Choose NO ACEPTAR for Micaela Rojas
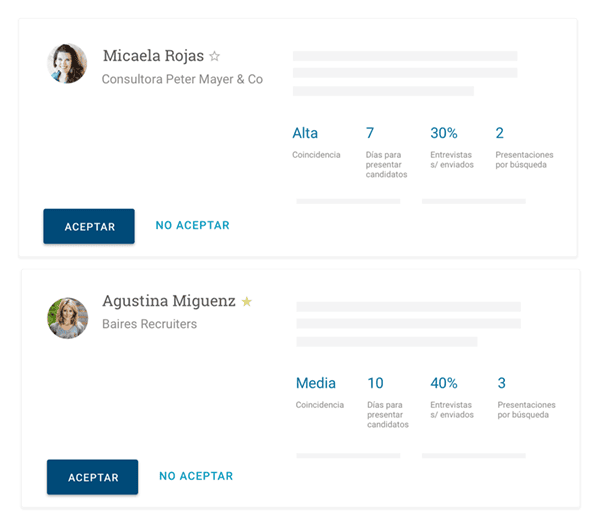 (192, 226)
